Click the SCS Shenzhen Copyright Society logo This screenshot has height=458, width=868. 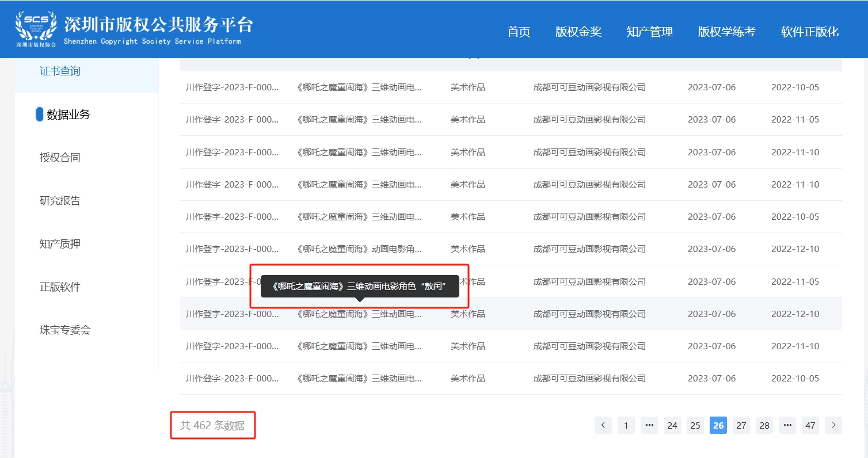pos(36,29)
